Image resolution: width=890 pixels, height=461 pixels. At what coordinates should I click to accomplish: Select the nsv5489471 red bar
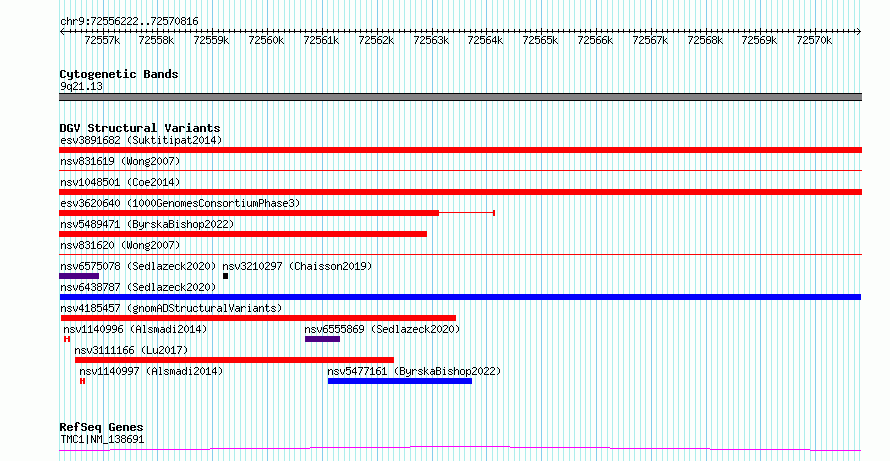click(243, 234)
